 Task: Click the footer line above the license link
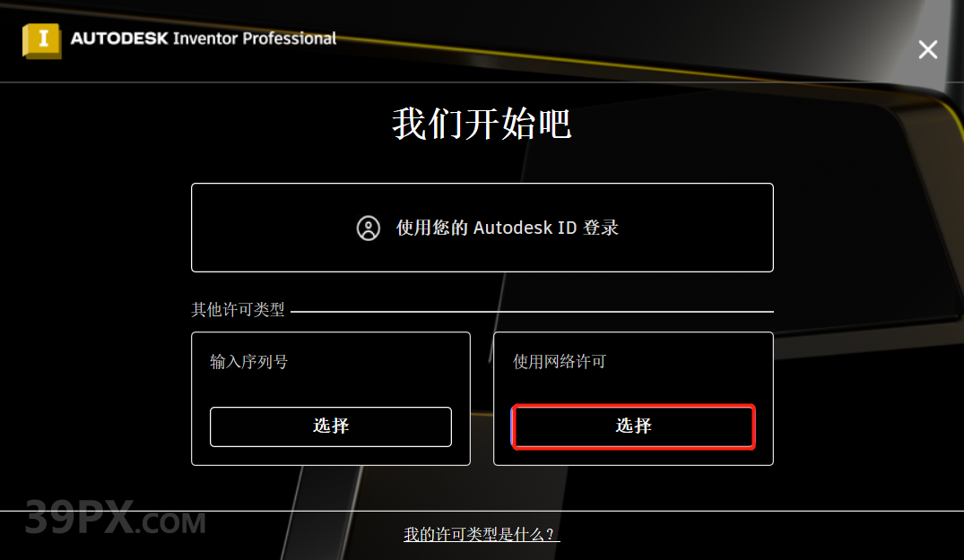coord(482,511)
